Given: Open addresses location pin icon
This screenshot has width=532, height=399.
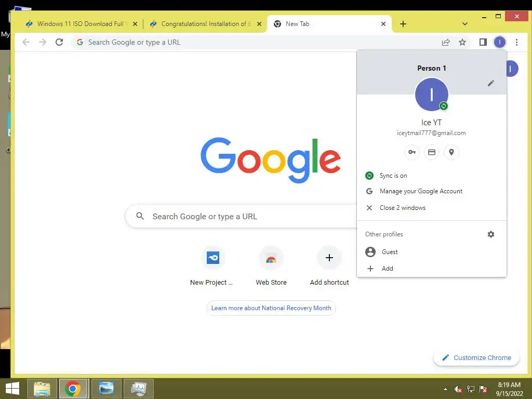Looking at the screenshot, I should pyautogui.click(x=451, y=152).
